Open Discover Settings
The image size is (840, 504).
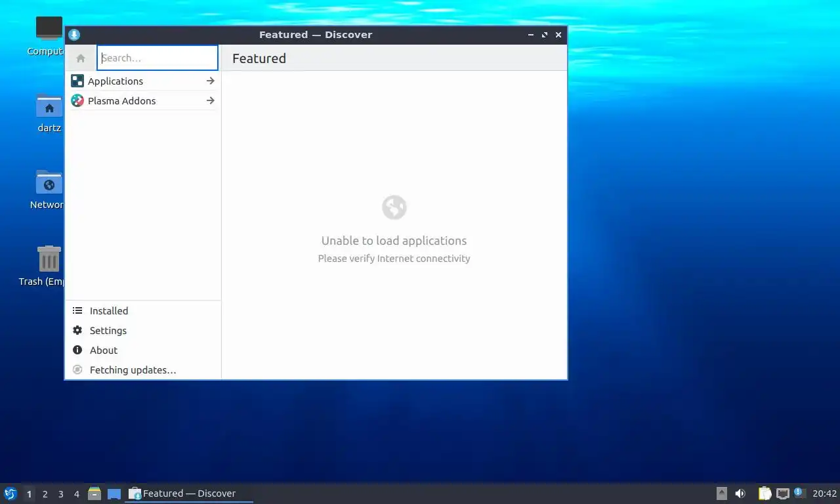[143, 331]
